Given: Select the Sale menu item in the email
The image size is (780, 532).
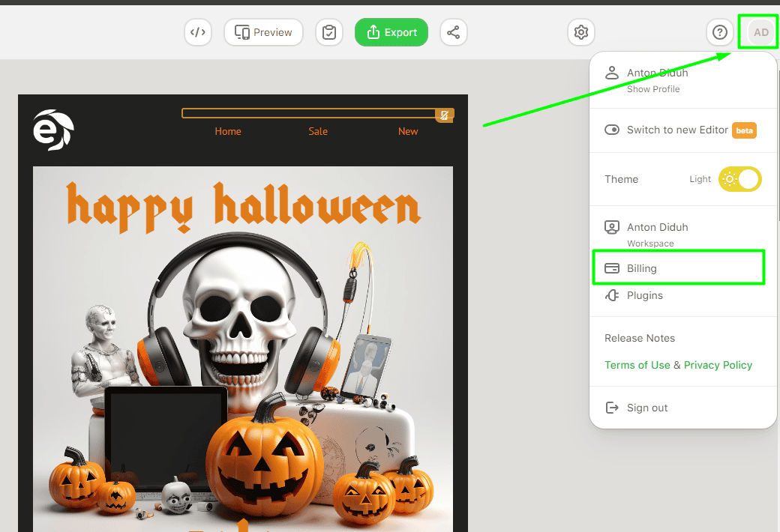Looking at the screenshot, I should coord(317,131).
